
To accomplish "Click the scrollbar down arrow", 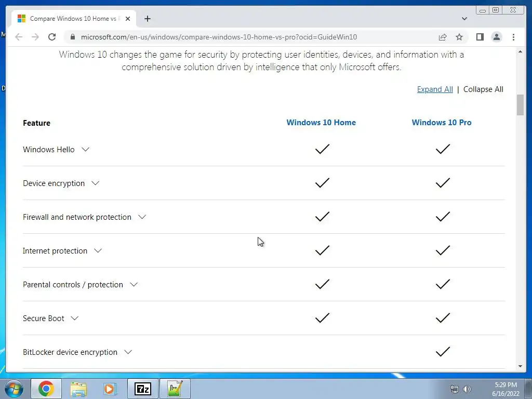I will [520, 366].
